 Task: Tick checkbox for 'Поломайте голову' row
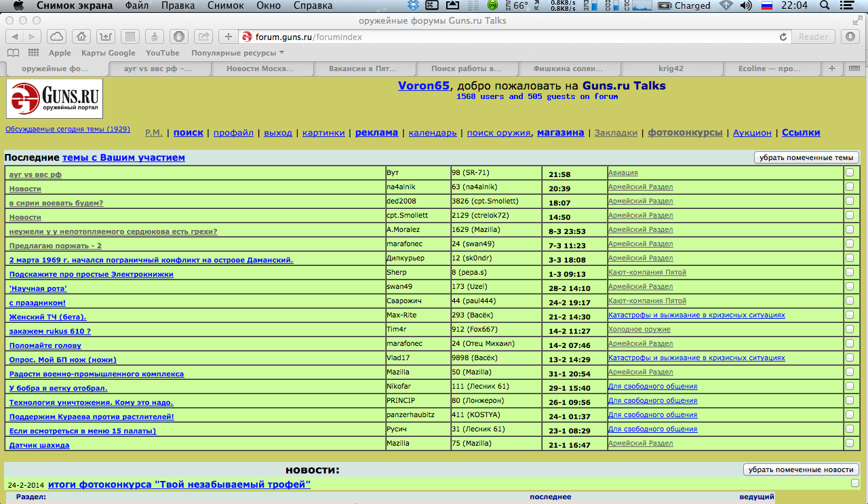(x=849, y=343)
